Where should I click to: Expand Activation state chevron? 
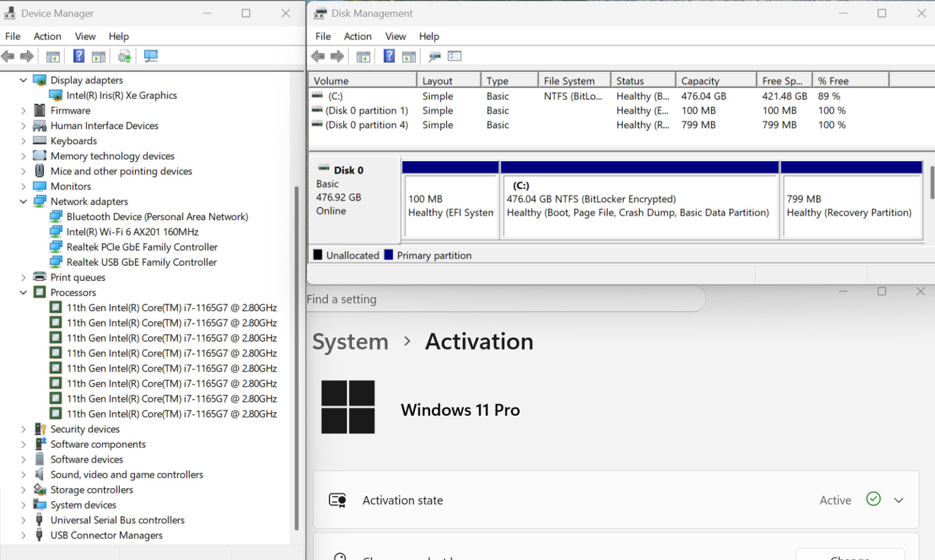[899, 500]
